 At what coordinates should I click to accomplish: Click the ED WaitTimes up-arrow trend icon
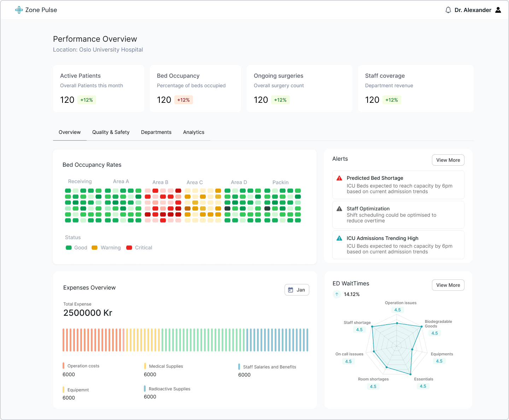click(x=337, y=294)
